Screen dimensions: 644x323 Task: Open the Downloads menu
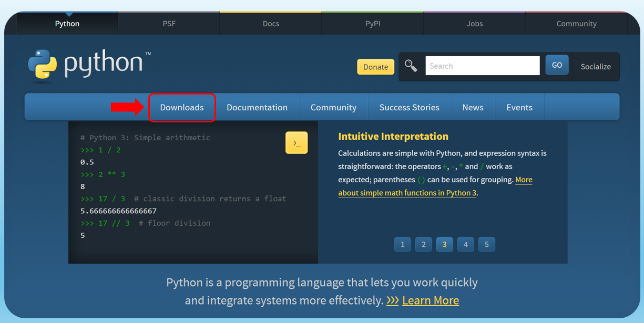coord(182,107)
